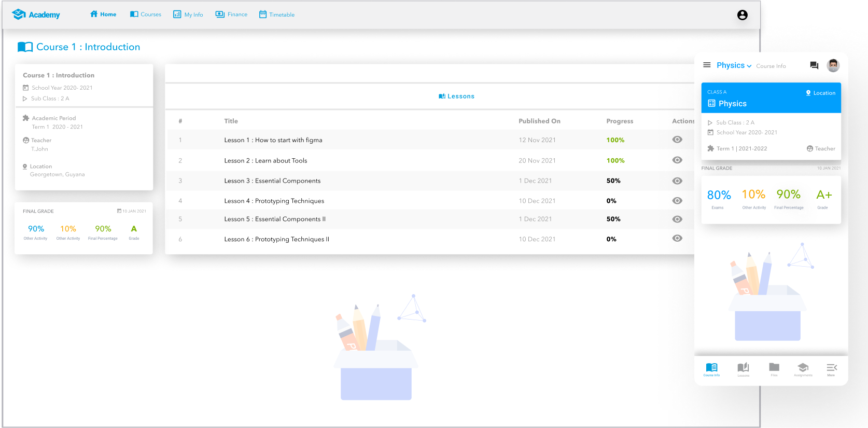Open the chat messages icon
868x428 pixels.
click(814, 65)
